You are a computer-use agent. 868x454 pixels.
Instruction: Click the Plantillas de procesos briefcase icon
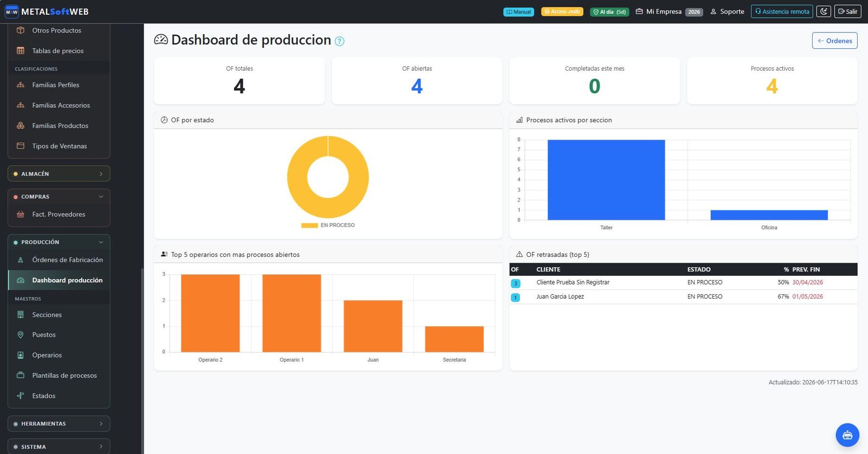point(21,375)
